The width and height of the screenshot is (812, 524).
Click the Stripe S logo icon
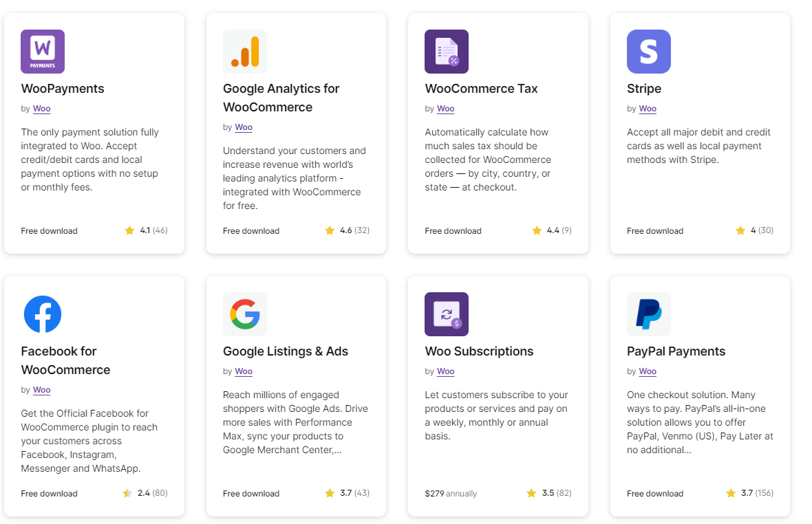649,51
